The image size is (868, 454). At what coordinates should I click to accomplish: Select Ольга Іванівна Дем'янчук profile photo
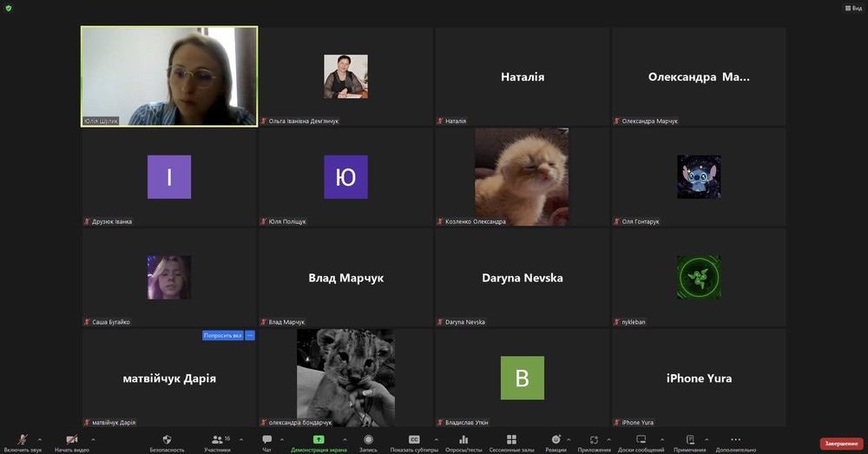click(x=345, y=76)
